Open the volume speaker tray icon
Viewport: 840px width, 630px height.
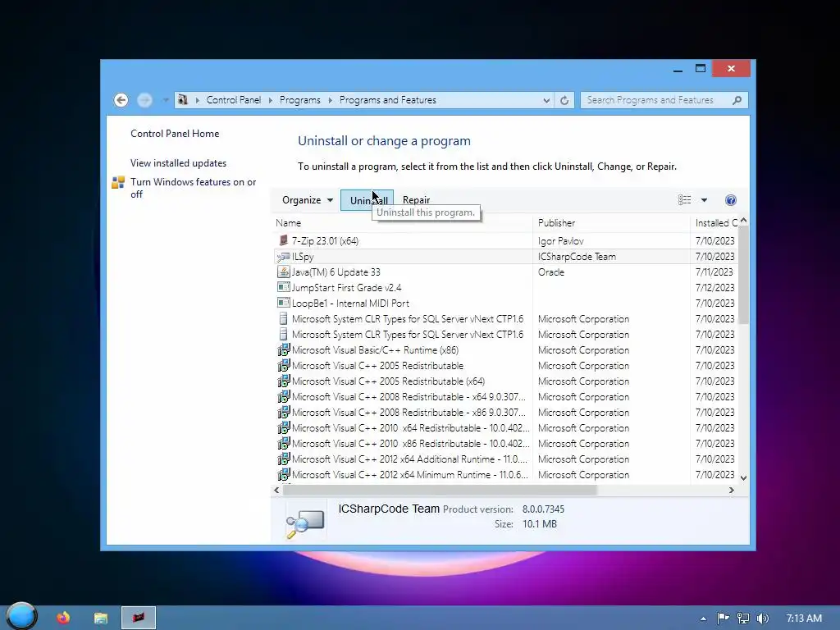tap(763, 619)
